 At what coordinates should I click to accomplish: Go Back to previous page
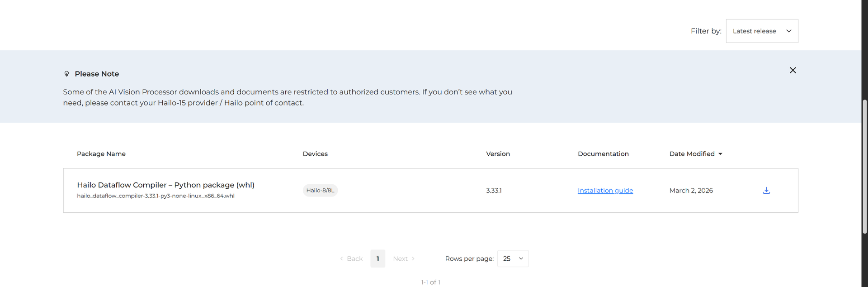tap(351, 258)
